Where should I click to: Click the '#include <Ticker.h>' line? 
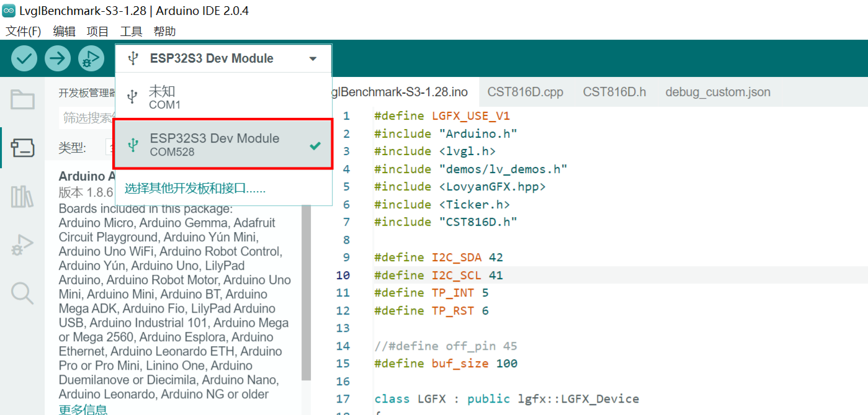click(442, 204)
